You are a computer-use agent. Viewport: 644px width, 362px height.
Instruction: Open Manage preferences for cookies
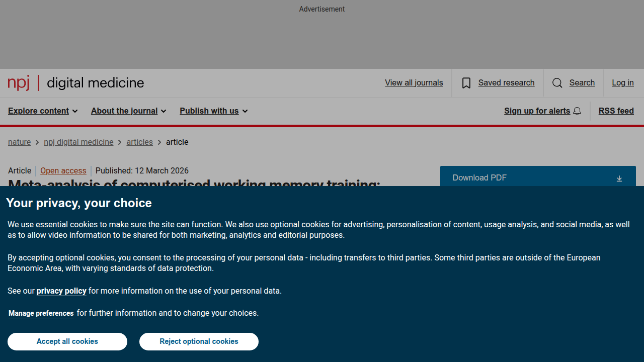(41, 313)
